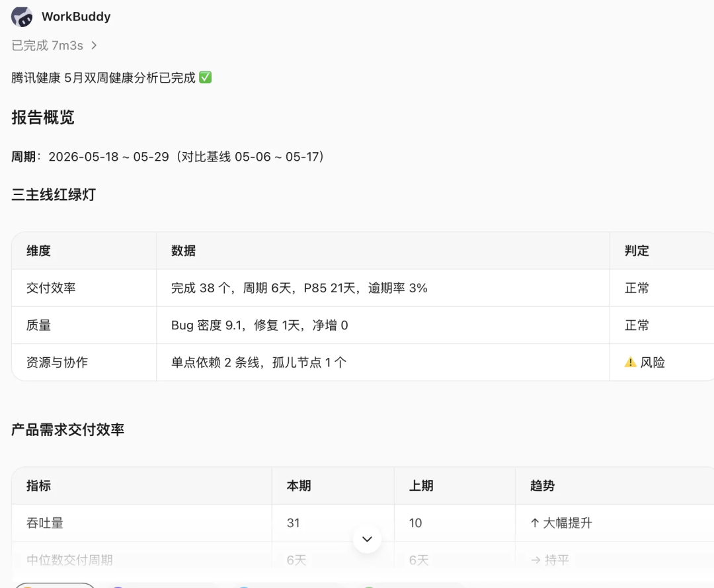
Task: Click the 中位数交付周期 row label
Action: (69, 560)
